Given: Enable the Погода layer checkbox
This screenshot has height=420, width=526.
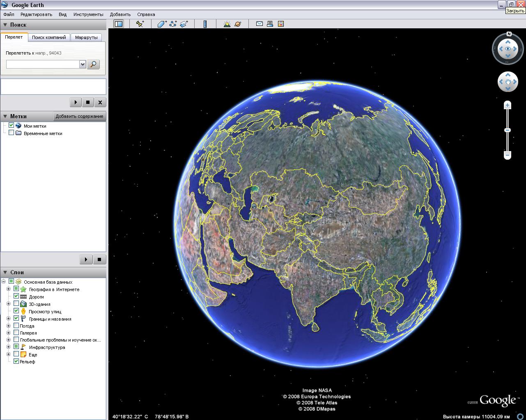Looking at the screenshot, I should pos(16,326).
